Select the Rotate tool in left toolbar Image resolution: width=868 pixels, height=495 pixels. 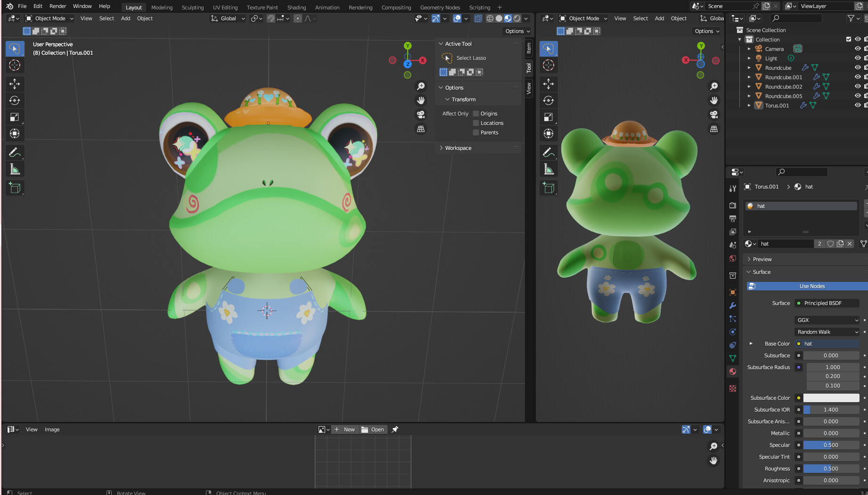(15, 100)
